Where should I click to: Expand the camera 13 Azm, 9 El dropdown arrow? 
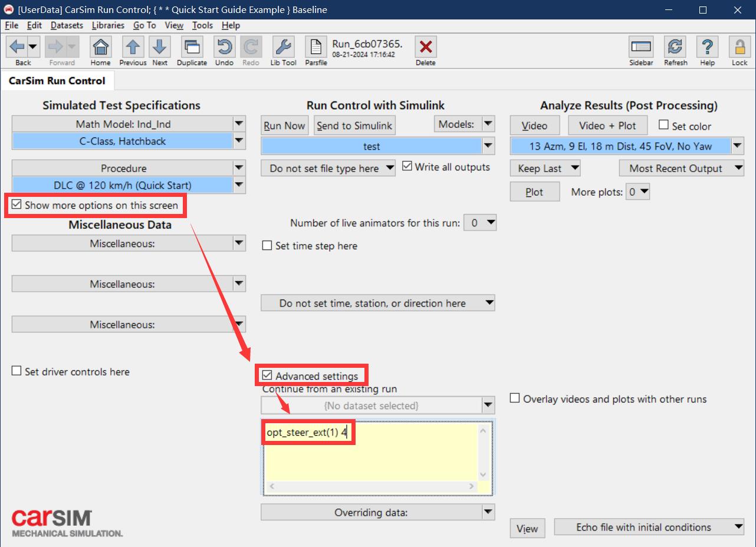pyautogui.click(x=738, y=146)
